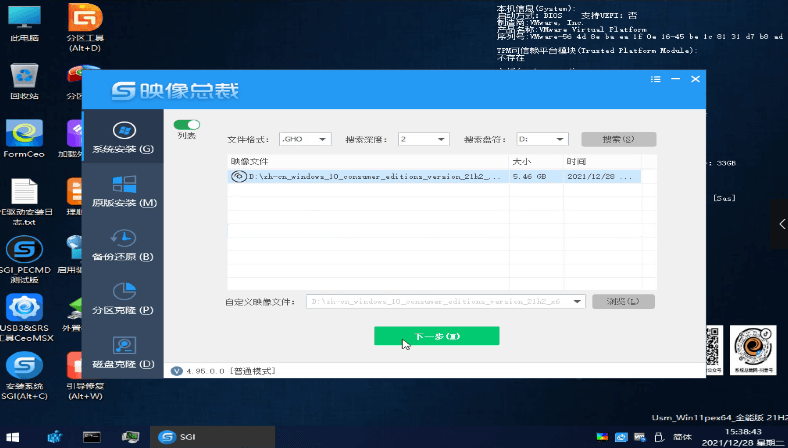
Task: Click the colorful display tray icon
Action: tap(602, 437)
